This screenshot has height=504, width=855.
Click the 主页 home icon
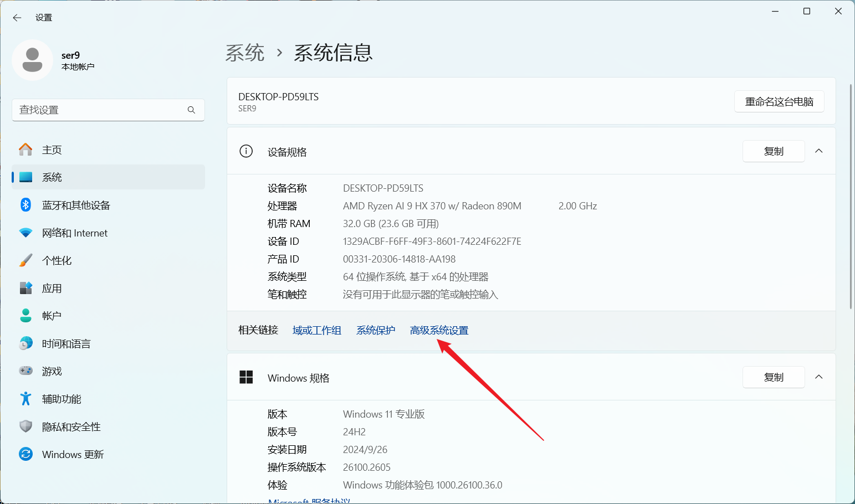click(25, 150)
